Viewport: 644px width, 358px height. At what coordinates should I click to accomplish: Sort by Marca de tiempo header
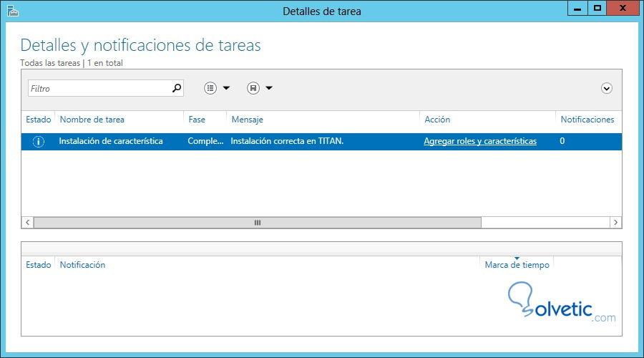click(x=517, y=265)
